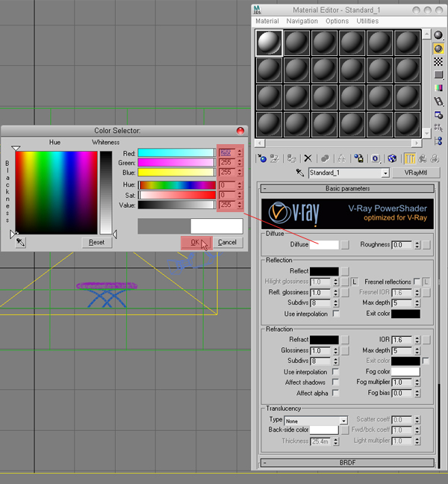This screenshot has width=448, height=484.
Task: Click the Reset Map/Mtl X icon
Action: click(x=308, y=158)
